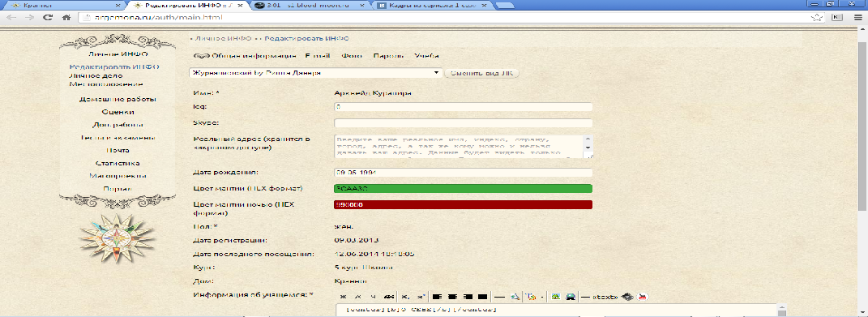The image size is (868, 317).
Task: Bookmark this page with the star
Action: [816, 17]
